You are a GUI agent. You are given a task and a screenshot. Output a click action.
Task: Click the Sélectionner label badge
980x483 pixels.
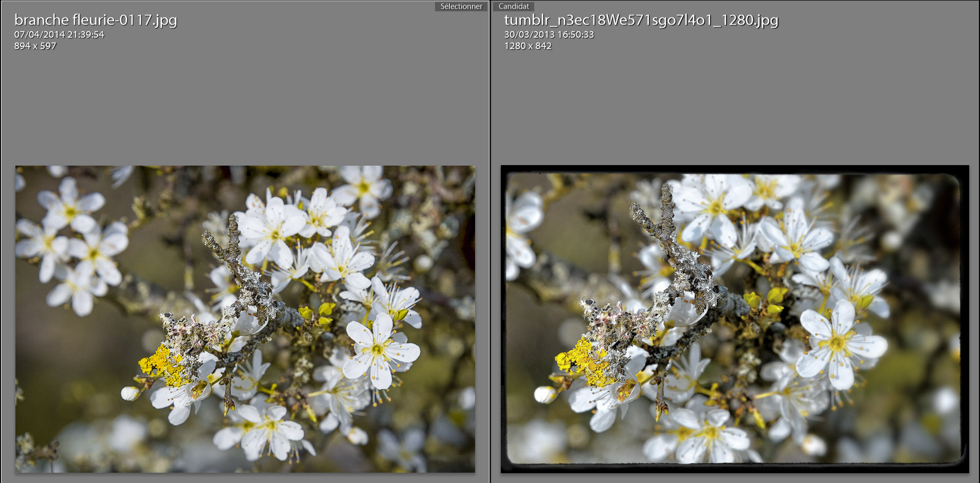(x=461, y=6)
